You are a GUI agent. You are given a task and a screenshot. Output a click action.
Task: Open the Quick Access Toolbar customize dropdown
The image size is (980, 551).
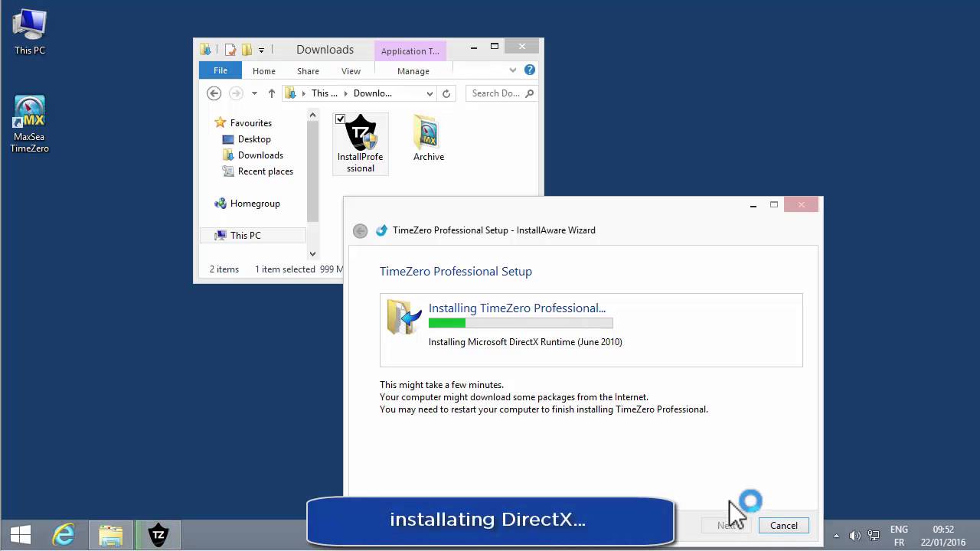(x=261, y=50)
